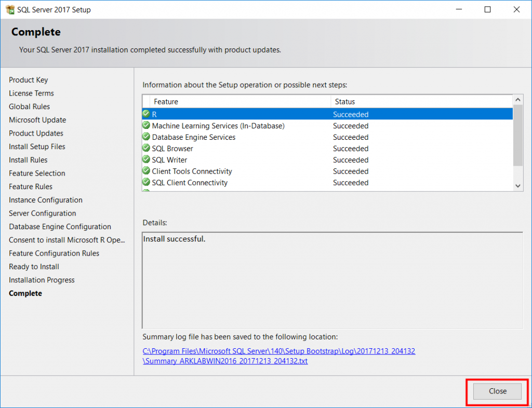
Task: Click the SQL Server Setup title bar icon
Action: [x=10, y=9]
